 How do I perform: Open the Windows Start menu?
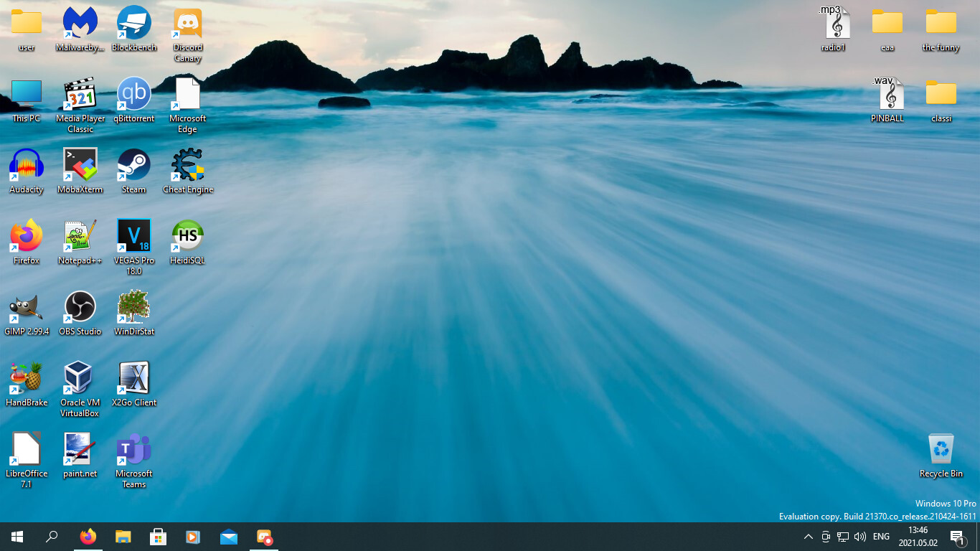[17, 537]
